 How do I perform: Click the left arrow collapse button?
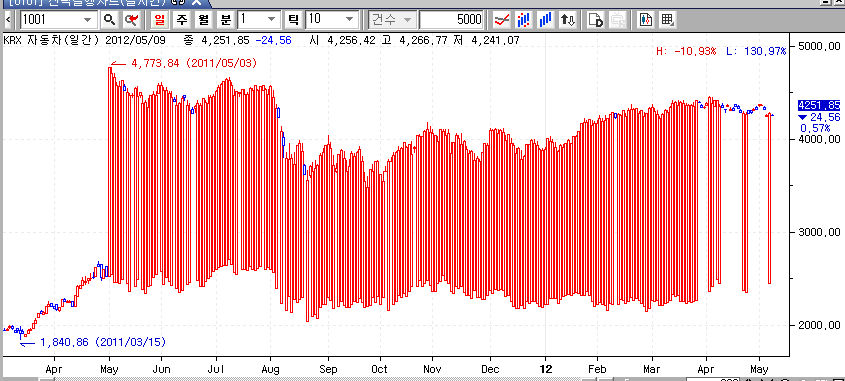click(x=8, y=20)
